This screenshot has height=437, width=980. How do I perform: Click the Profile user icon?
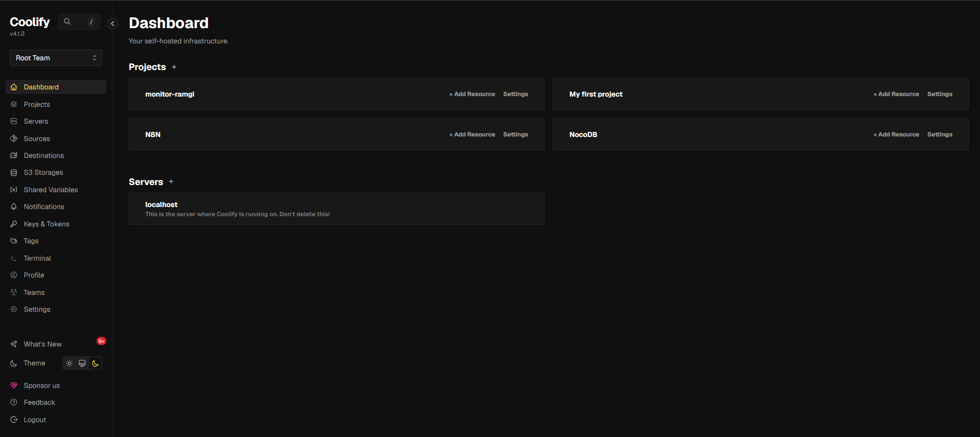[x=14, y=275]
